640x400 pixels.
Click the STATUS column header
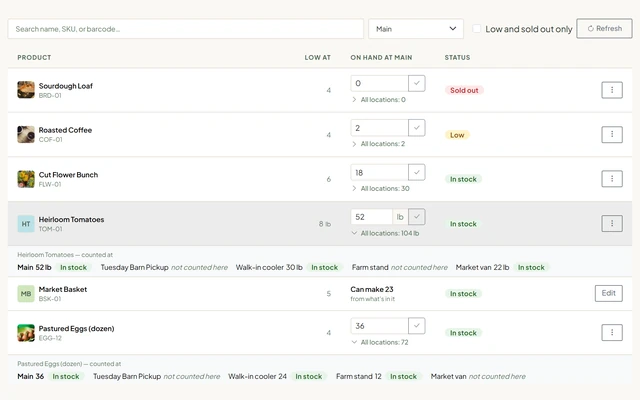click(457, 58)
